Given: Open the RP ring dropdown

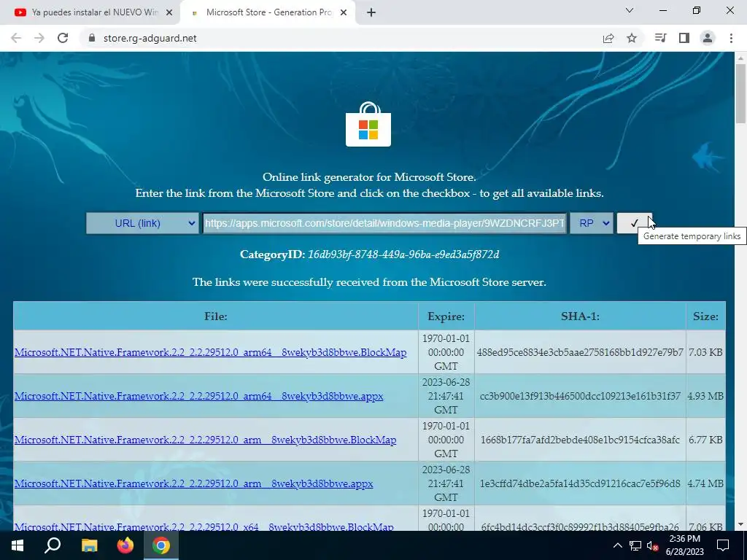Looking at the screenshot, I should [591, 223].
